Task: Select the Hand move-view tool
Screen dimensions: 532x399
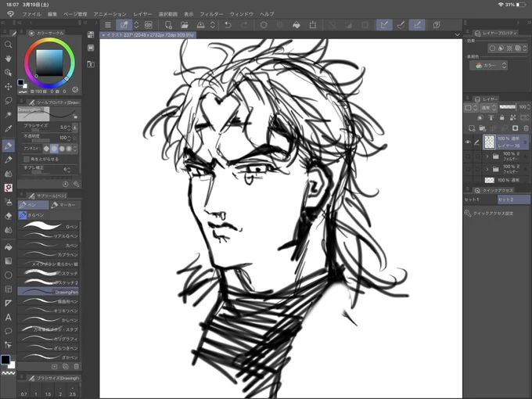Action: (x=8, y=59)
